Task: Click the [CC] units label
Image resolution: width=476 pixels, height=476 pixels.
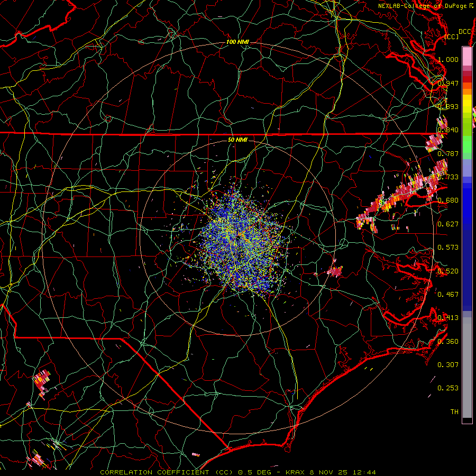Action: [451, 36]
